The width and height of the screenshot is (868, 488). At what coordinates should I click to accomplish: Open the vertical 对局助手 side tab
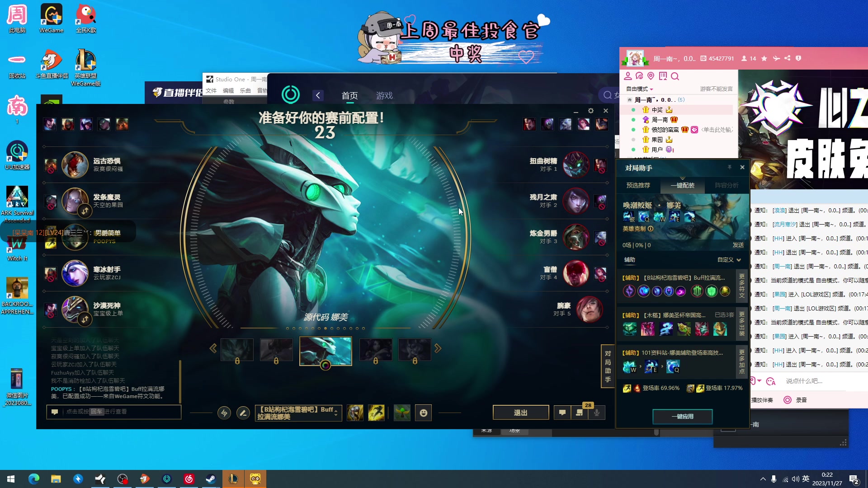tap(608, 366)
